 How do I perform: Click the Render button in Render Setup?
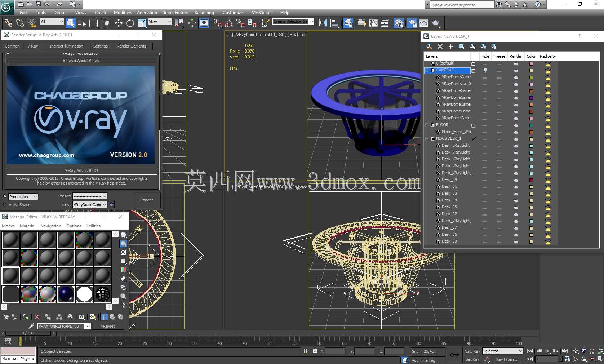(146, 200)
